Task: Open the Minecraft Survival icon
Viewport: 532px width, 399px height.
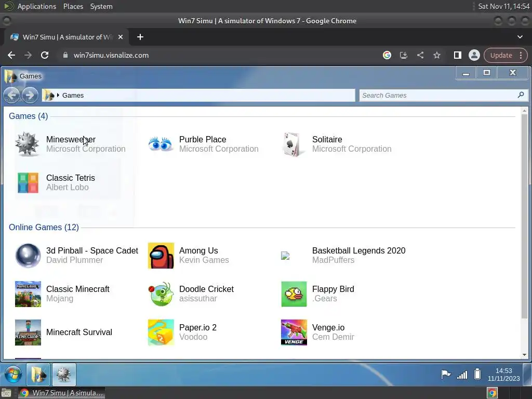Action: point(28,332)
